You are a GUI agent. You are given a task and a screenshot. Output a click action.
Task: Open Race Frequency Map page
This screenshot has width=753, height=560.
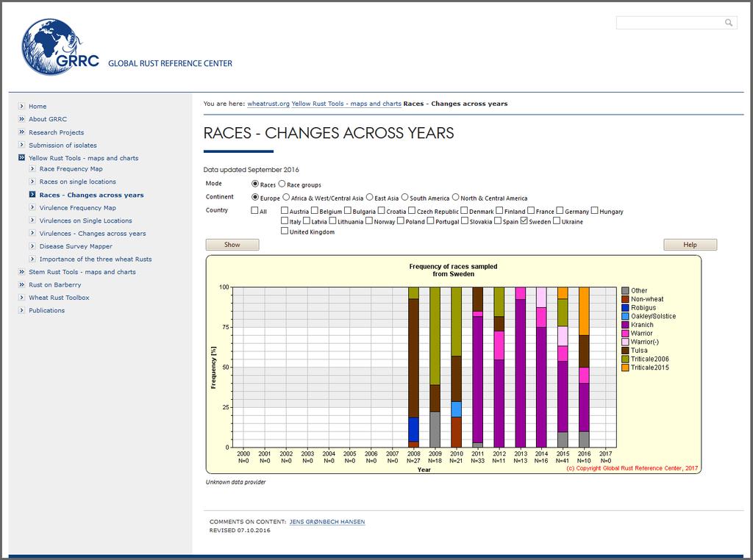71,169
